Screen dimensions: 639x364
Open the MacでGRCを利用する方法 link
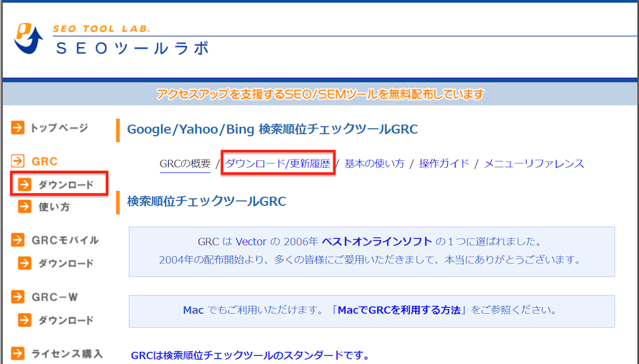tap(399, 310)
